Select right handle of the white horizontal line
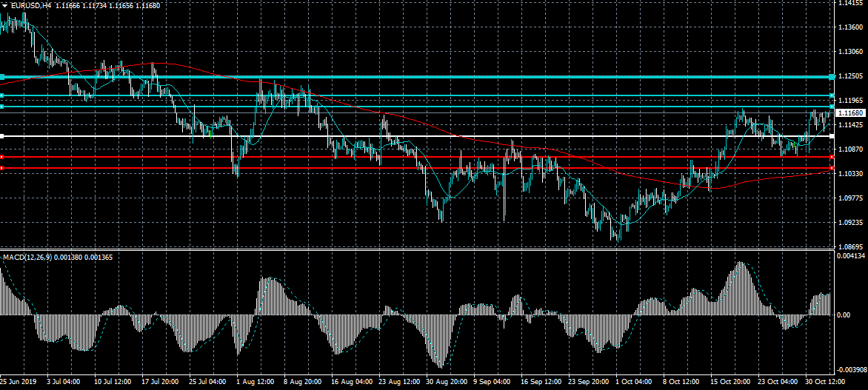Image resolution: width=868 pixels, height=390 pixels. pos(832,136)
